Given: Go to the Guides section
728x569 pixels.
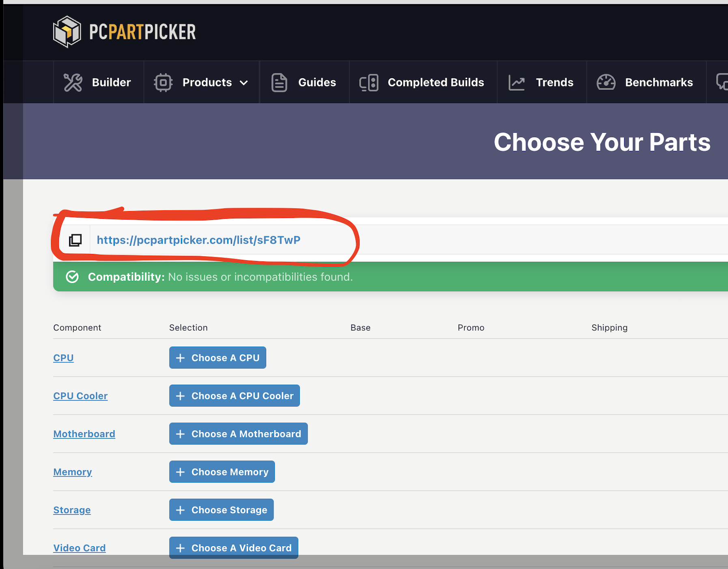Looking at the screenshot, I should (x=304, y=82).
